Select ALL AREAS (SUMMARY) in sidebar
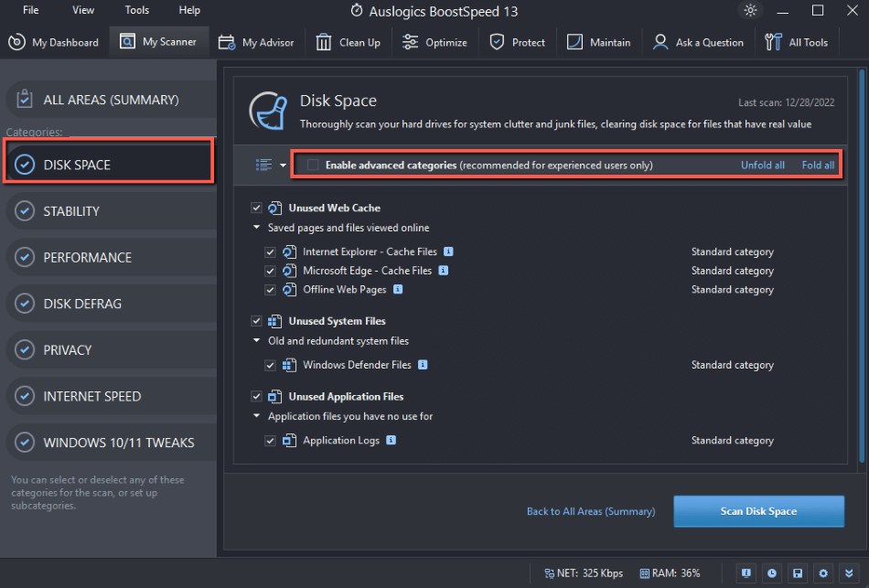Viewport: 869px width, 588px height. coord(111,100)
